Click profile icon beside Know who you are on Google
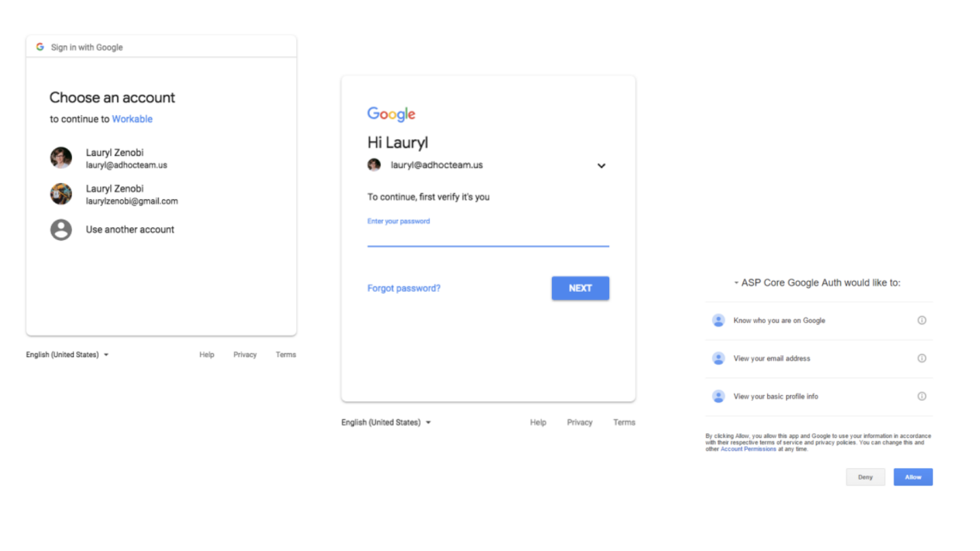 click(x=719, y=320)
